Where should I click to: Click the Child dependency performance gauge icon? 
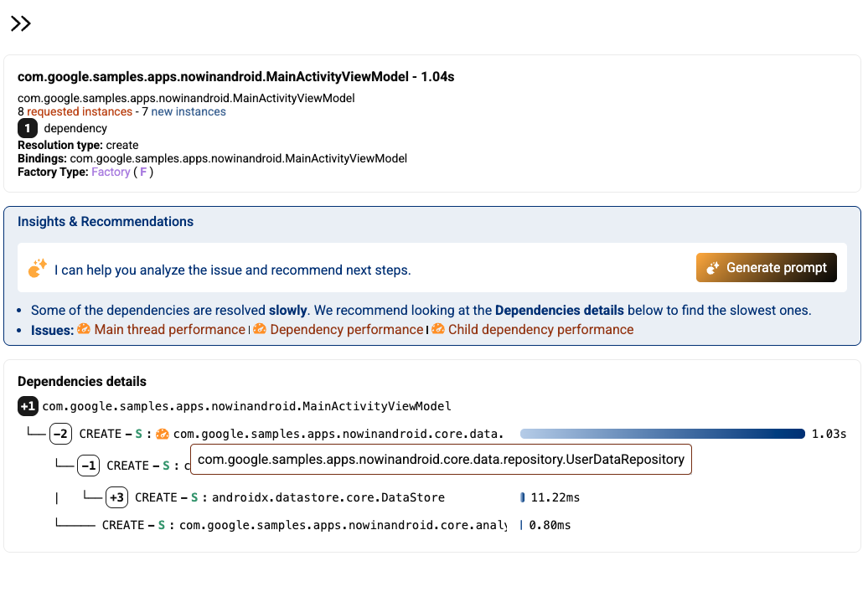coord(437,330)
